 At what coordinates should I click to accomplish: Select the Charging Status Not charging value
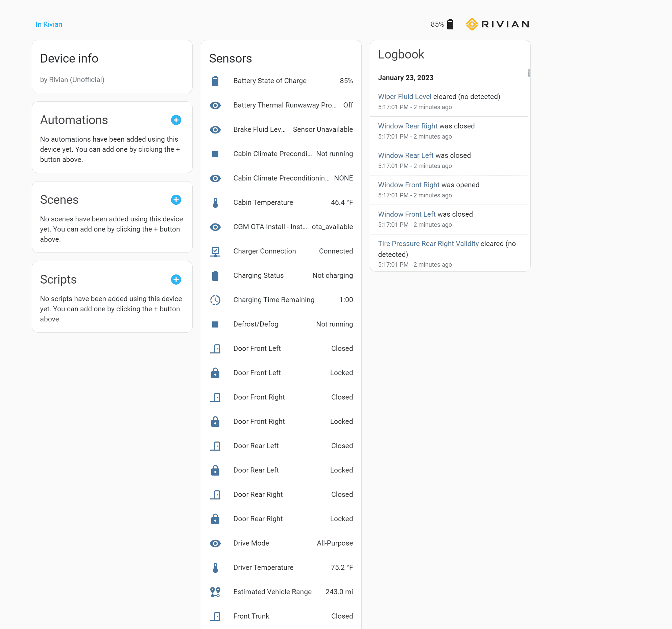coord(333,275)
